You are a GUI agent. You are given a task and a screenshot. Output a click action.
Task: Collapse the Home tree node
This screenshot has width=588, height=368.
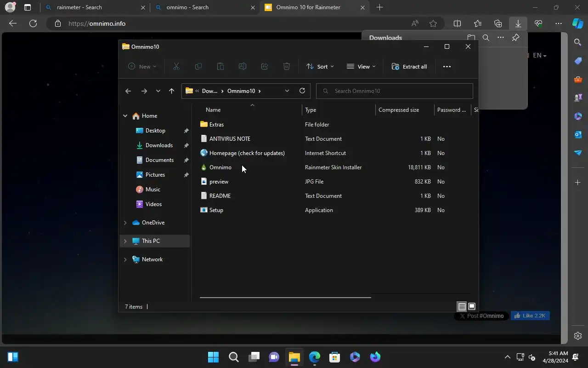(125, 116)
